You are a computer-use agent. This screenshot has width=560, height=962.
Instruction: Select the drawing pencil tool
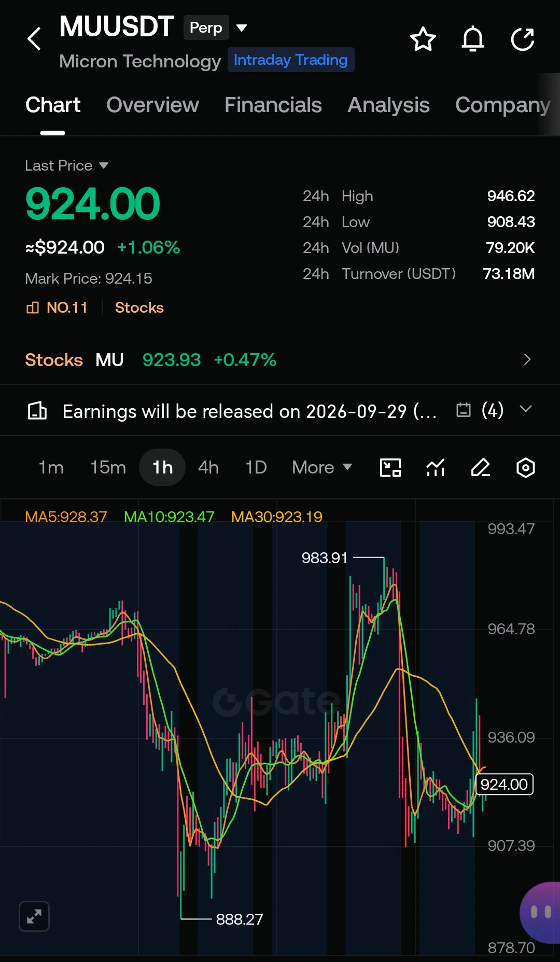tap(481, 467)
